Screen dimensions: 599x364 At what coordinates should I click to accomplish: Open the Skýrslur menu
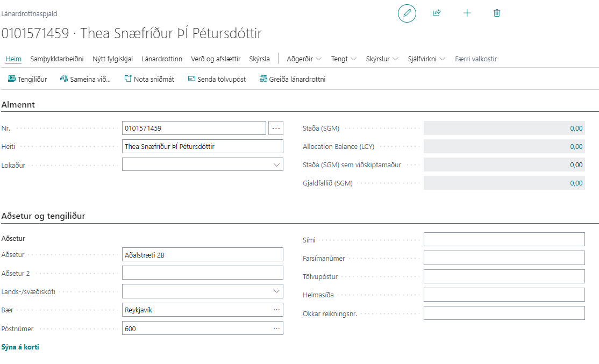click(x=382, y=59)
